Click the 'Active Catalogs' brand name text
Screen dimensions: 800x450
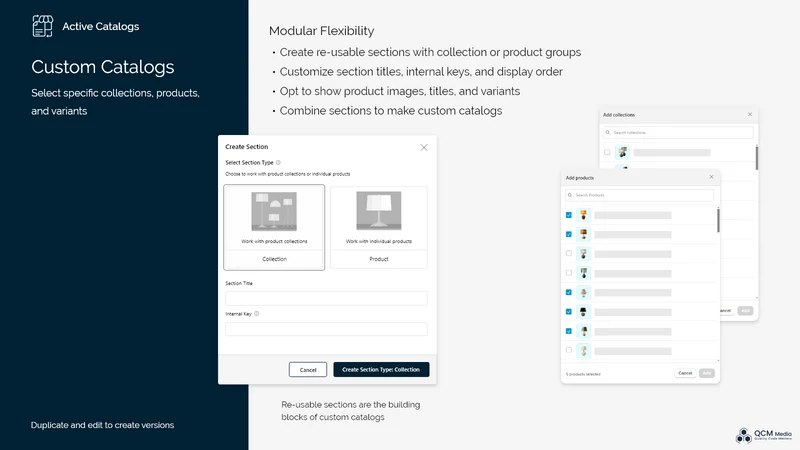(x=101, y=27)
